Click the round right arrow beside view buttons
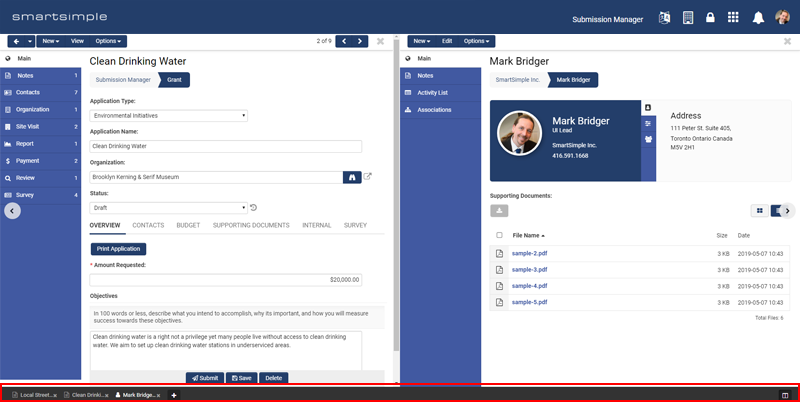The image size is (800, 402). click(x=787, y=211)
